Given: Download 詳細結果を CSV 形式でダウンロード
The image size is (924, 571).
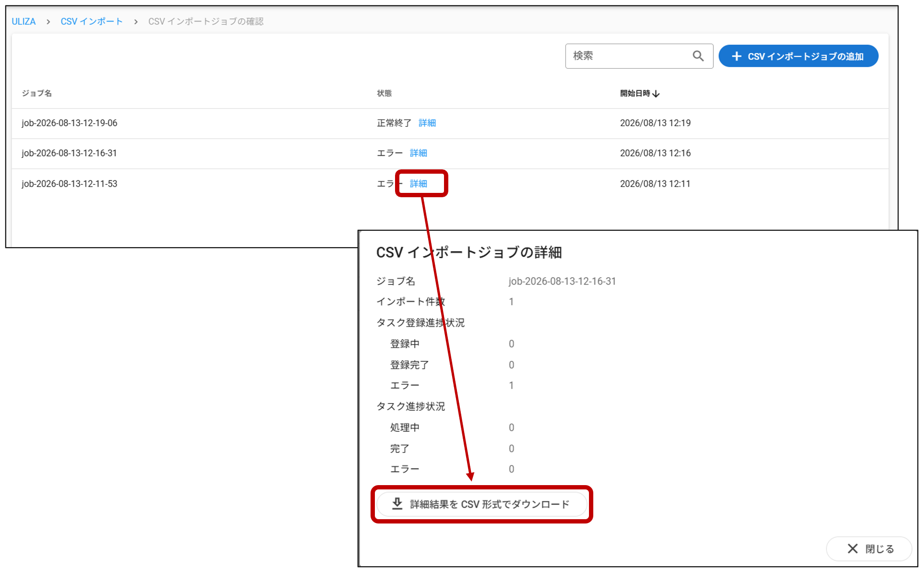Looking at the screenshot, I should click(x=482, y=504).
